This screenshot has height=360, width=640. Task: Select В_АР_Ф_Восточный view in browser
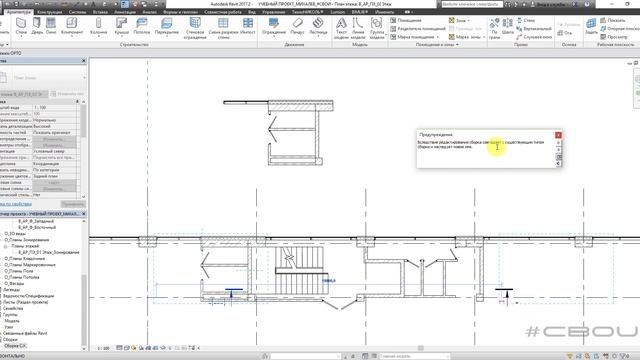pos(37,227)
